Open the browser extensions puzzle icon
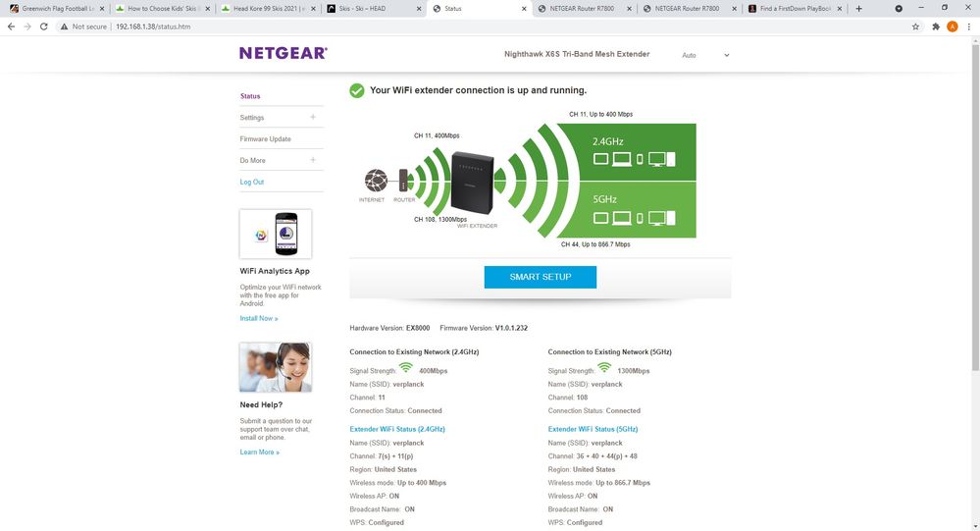Screen dimensions: 980x531 coord(936,27)
